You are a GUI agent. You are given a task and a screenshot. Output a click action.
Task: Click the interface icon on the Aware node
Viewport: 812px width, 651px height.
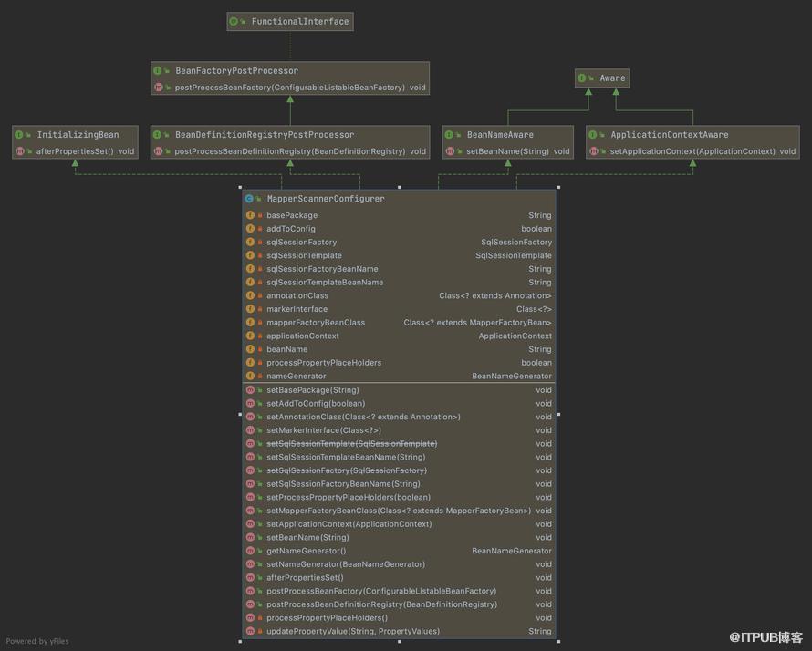click(581, 77)
